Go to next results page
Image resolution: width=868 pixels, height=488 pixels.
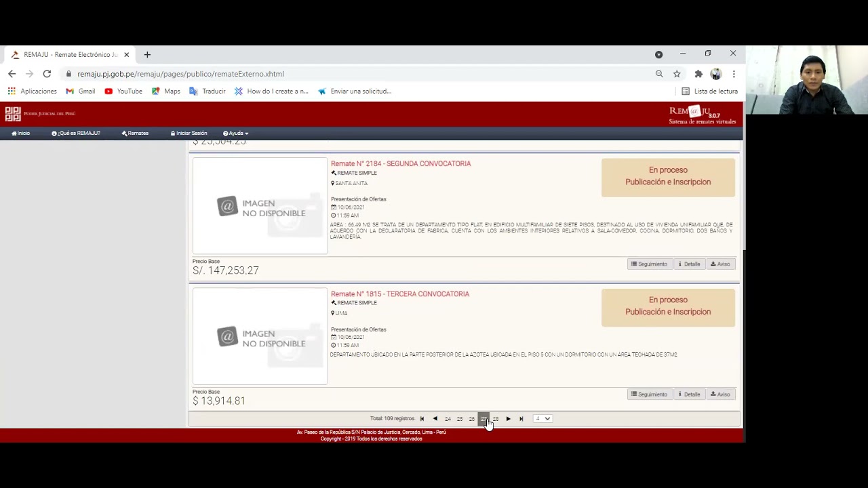pos(509,419)
